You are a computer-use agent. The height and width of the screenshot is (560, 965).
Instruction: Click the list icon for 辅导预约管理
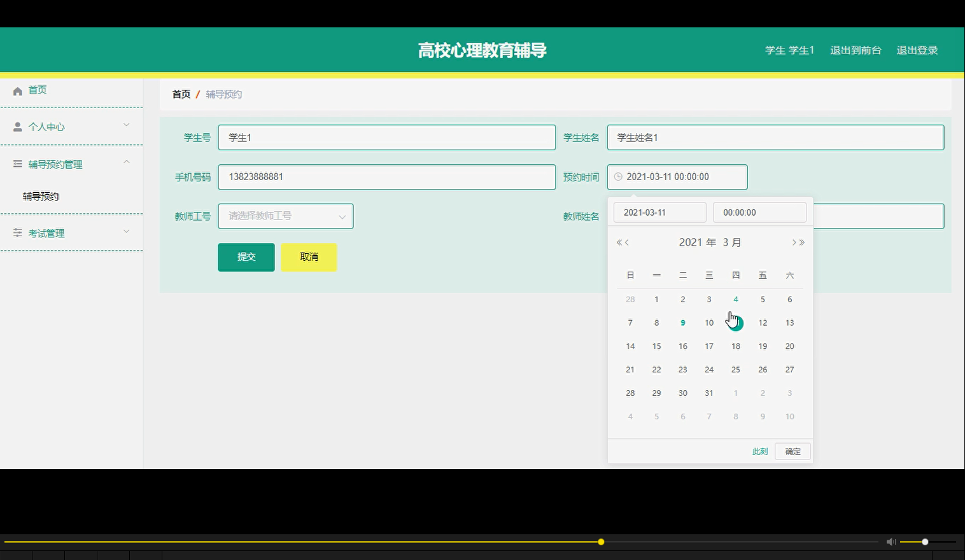point(18,164)
